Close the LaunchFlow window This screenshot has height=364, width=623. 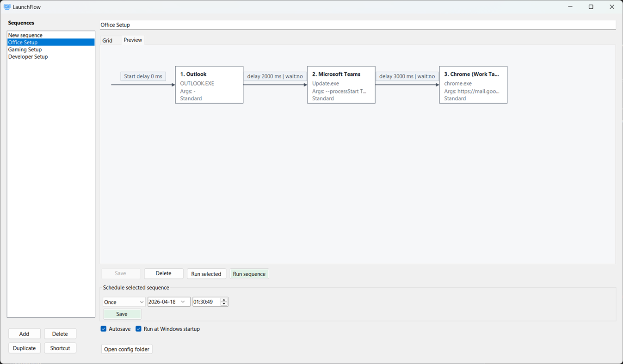[612, 7]
